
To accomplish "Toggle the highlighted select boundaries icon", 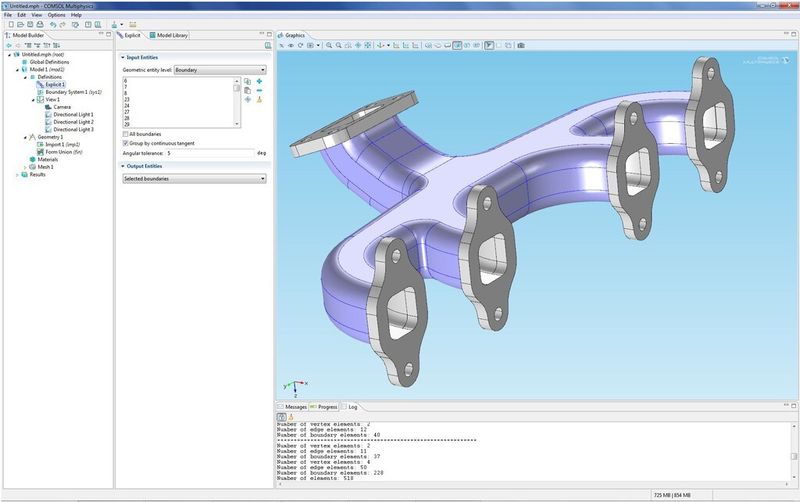I will click(x=457, y=45).
